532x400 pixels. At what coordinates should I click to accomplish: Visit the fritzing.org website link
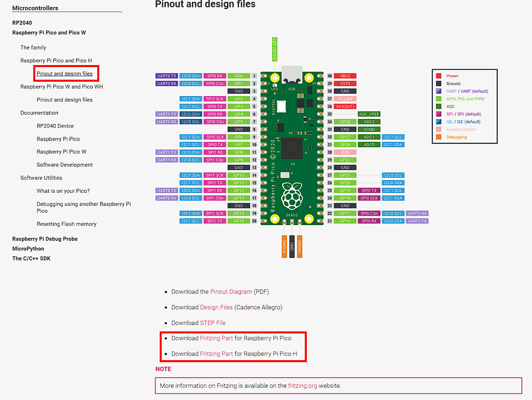point(304,385)
